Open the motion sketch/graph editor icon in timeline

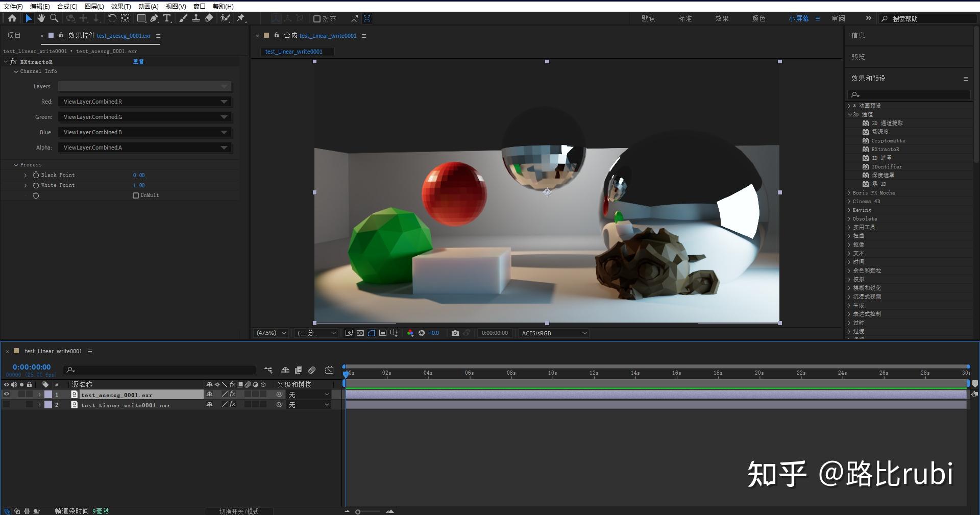coord(329,370)
